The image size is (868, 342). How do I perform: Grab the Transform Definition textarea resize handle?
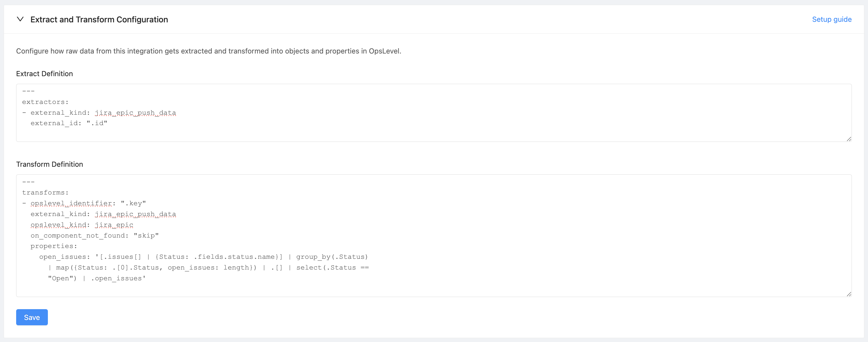(x=848, y=294)
